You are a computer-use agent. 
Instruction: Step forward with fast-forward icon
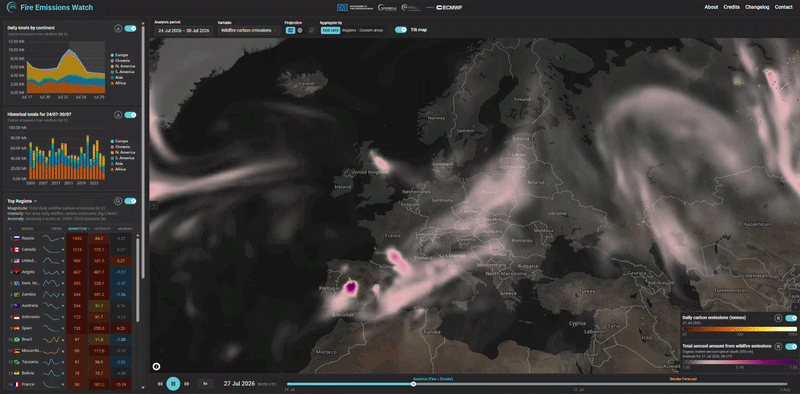187,383
